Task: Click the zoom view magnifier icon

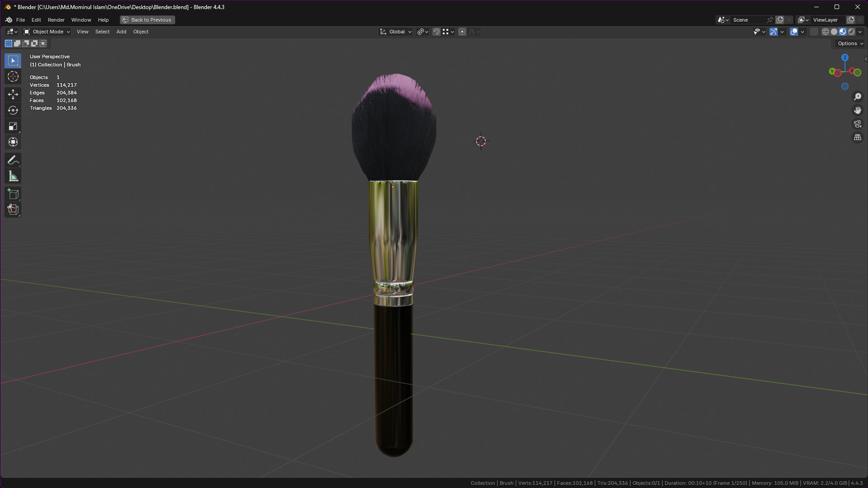Action: pos(858,97)
